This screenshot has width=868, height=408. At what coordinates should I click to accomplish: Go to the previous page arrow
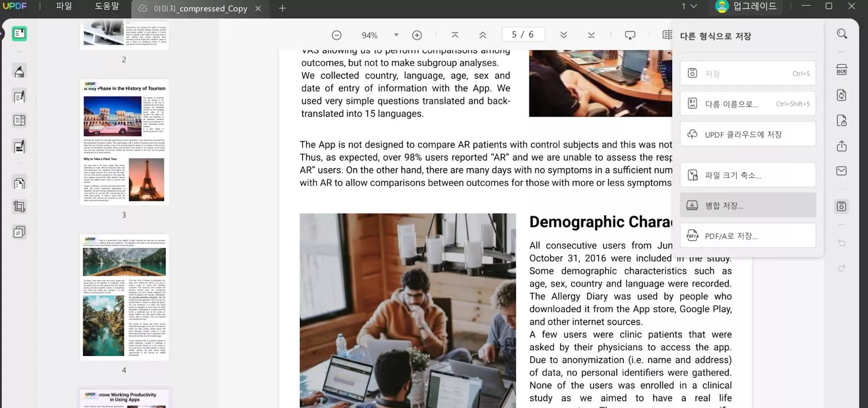pos(482,35)
